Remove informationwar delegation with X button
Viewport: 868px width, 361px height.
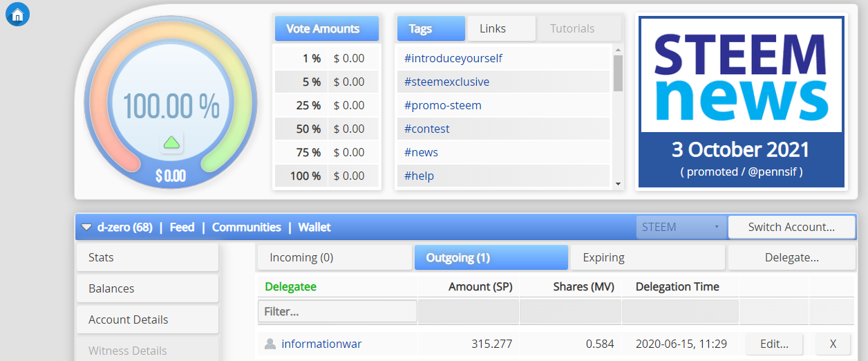(833, 344)
